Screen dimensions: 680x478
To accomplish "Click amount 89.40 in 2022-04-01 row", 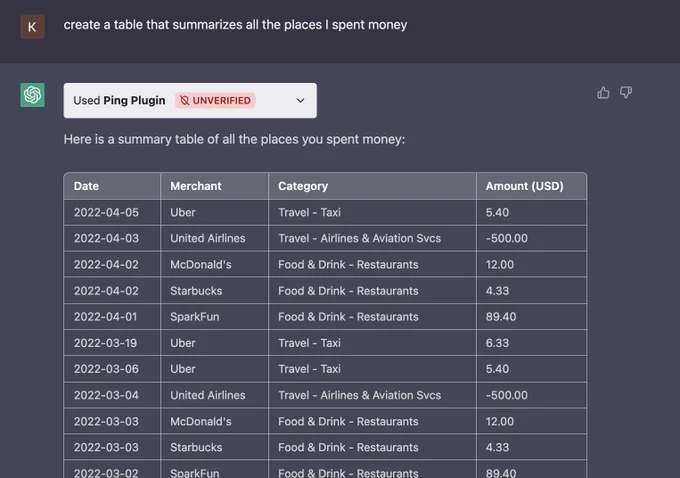I will (501, 317).
